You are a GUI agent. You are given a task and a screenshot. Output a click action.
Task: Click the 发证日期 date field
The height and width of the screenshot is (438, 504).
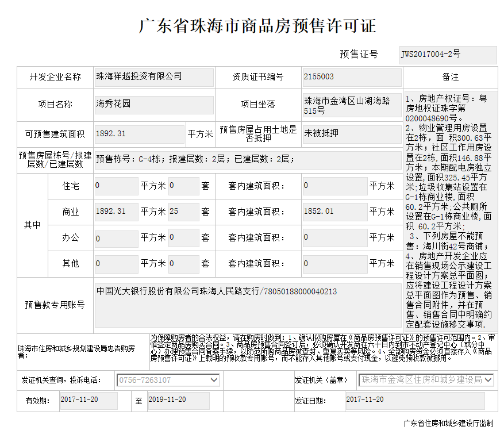pyautogui.click(x=414, y=400)
